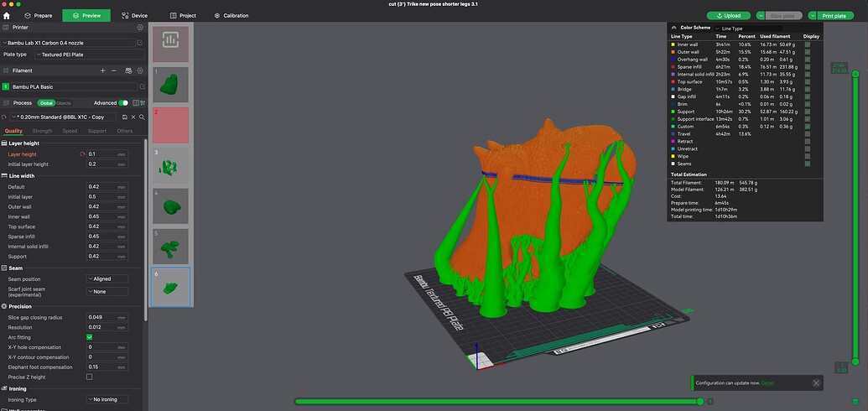Open the Ironing Type dropdown
The image size is (868, 411).
[x=107, y=399]
